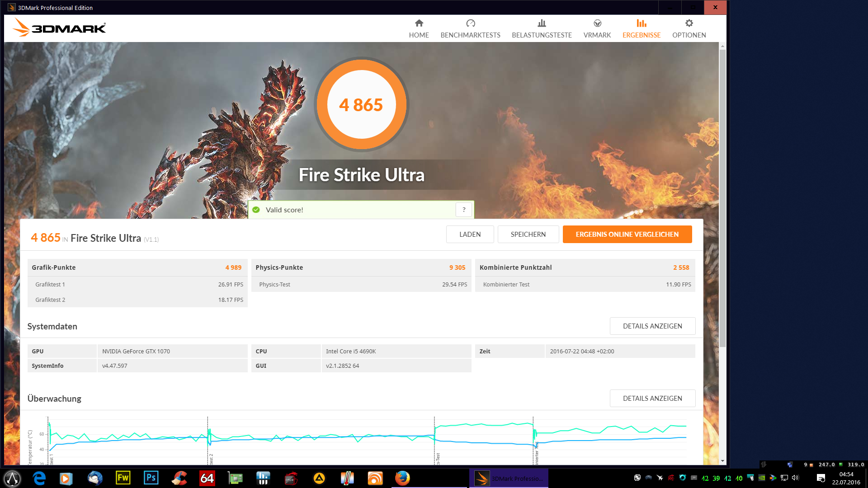This screenshot has width=868, height=488.
Task: Launch CCleaner from the taskbar
Action: 179,478
